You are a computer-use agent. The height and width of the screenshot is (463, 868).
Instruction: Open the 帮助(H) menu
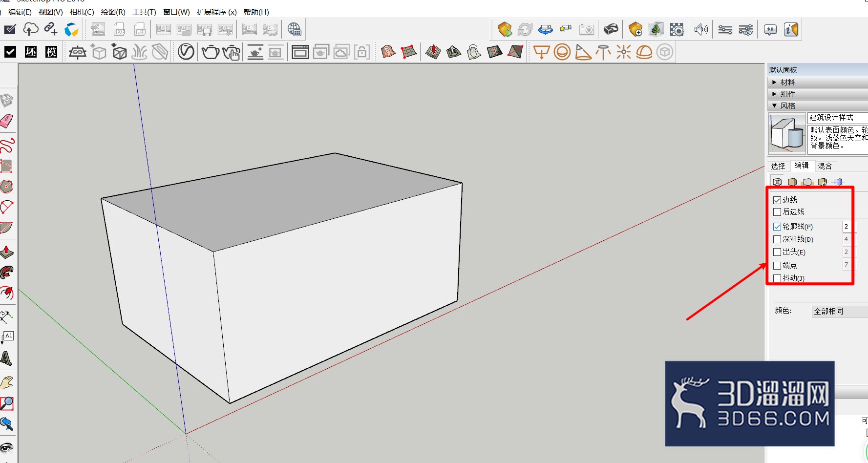[x=256, y=12]
